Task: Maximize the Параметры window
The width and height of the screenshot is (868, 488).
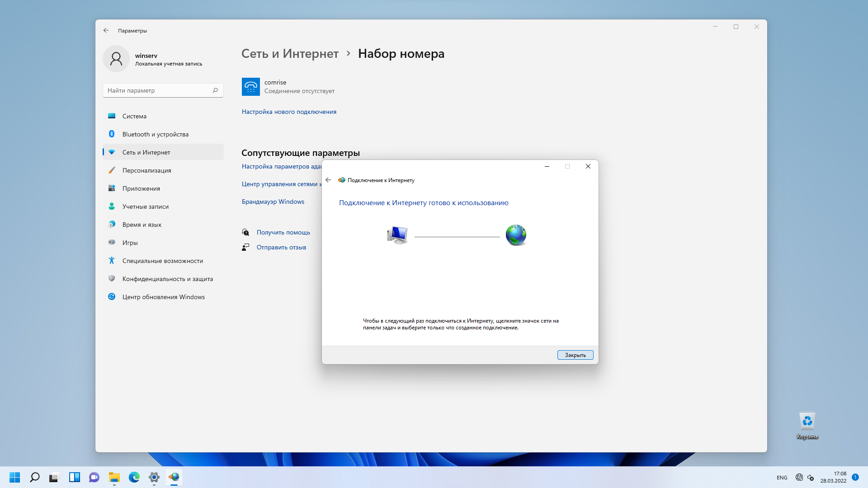Action: coord(736,27)
